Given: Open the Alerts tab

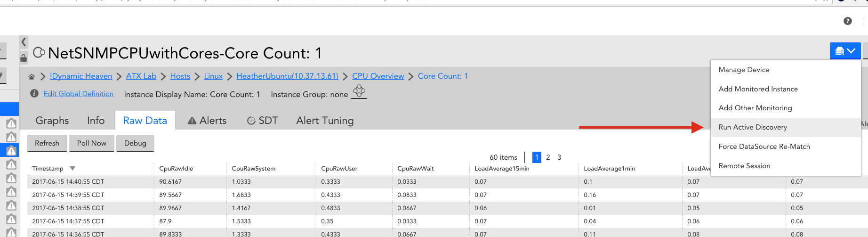Looking at the screenshot, I should coord(207,121).
